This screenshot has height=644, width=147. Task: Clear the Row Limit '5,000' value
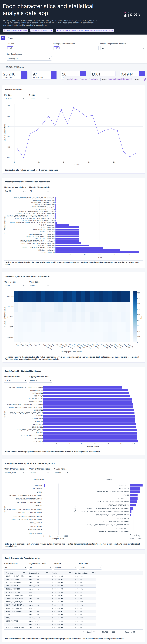(x=98, y=567)
